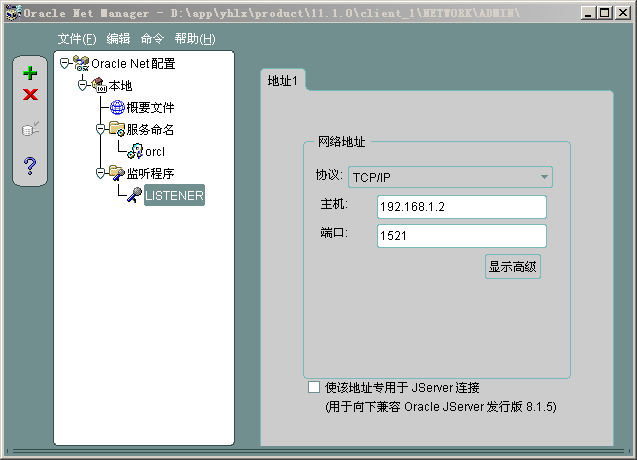Click the green plus add icon
This screenshot has width=637, height=460.
(30, 73)
